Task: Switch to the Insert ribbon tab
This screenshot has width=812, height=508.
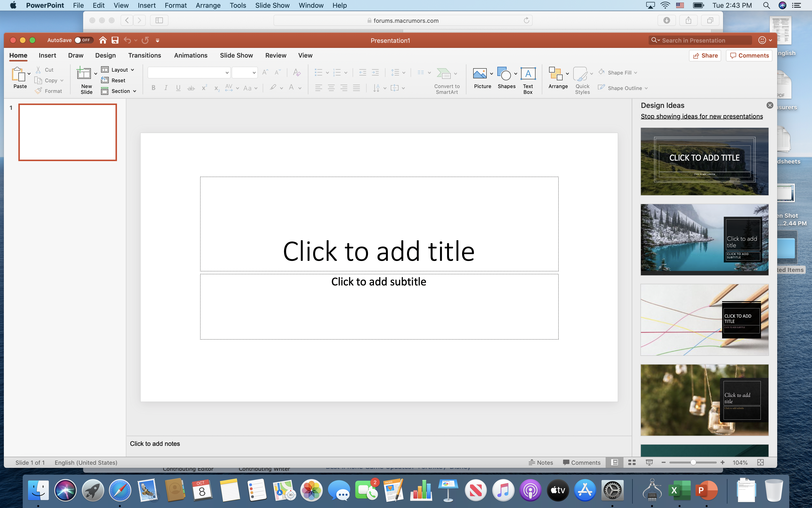Action: pos(47,55)
